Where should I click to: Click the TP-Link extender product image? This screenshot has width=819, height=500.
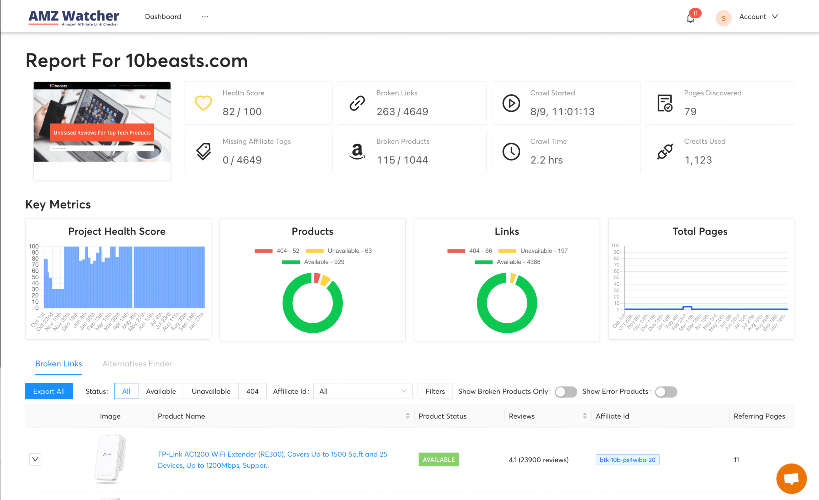pyautogui.click(x=110, y=459)
